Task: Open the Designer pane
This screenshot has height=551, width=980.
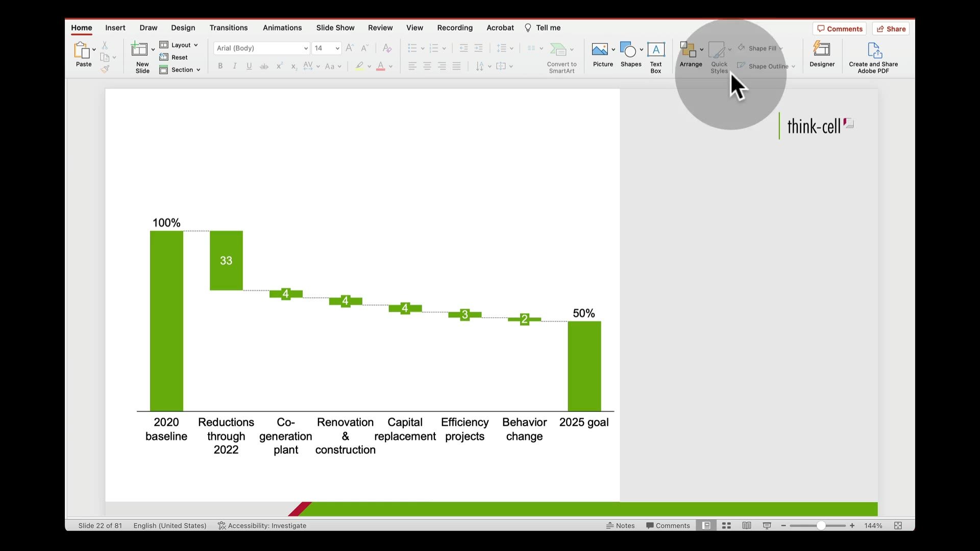Action: click(822, 54)
